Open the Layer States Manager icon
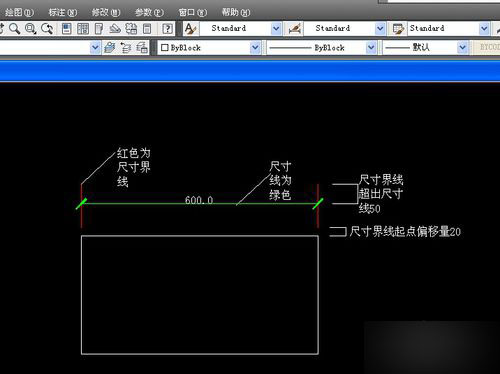Image resolution: width=500 pixels, height=374 pixels. pyautogui.click(x=142, y=48)
